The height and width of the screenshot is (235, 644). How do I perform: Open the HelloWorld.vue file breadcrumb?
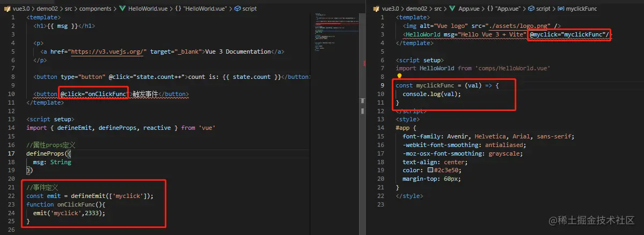tap(148, 9)
